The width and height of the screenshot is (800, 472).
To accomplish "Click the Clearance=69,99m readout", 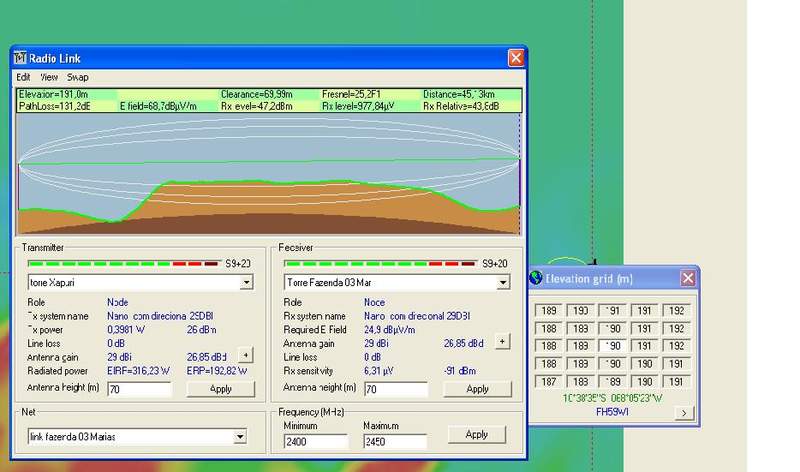I will coord(257,94).
